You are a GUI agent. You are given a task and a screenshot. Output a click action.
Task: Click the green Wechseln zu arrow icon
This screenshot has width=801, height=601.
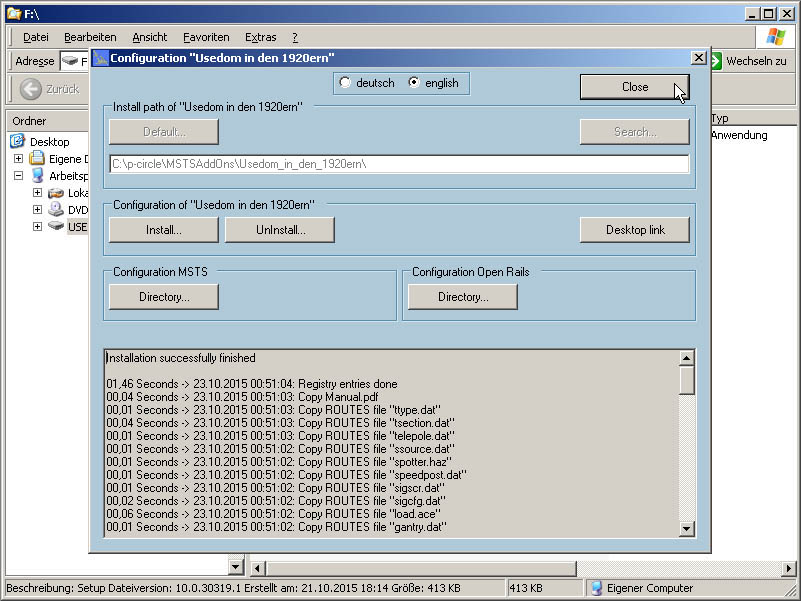[x=716, y=61]
